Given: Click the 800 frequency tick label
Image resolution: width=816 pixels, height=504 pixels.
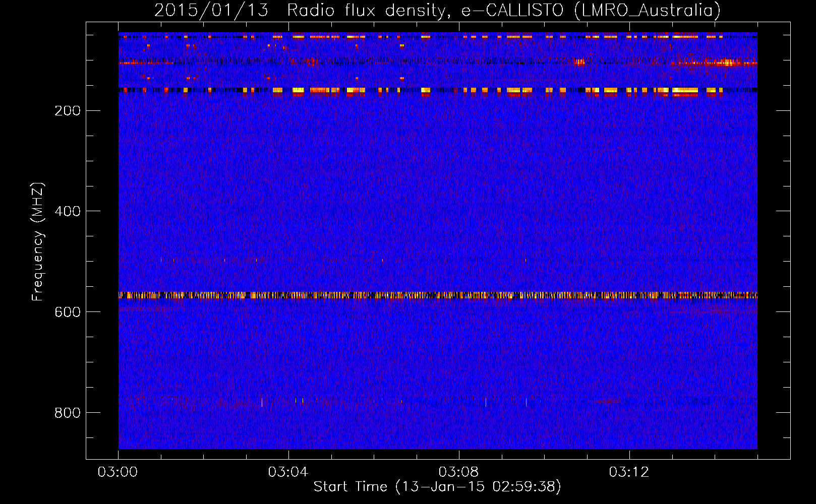Looking at the screenshot, I should point(68,413).
